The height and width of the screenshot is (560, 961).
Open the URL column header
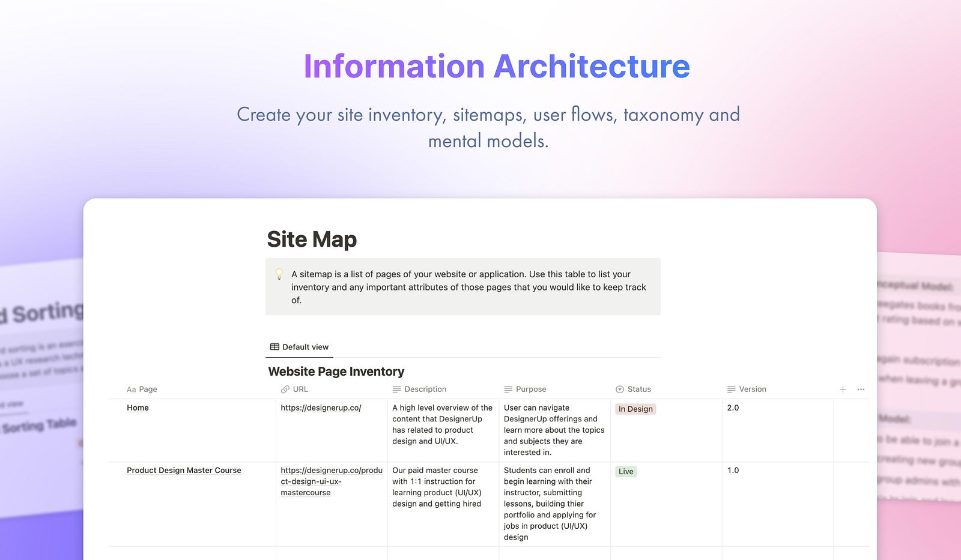click(294, 389)
